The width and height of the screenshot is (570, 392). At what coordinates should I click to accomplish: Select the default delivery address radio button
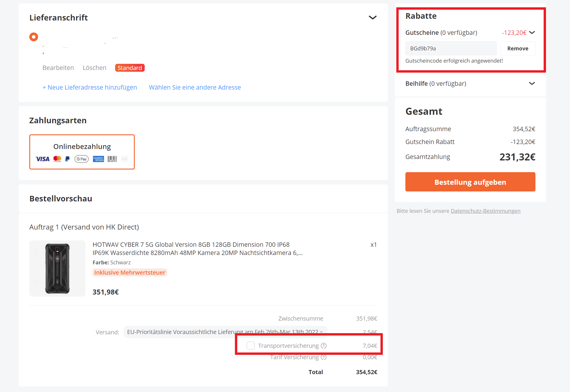[34, 37]
